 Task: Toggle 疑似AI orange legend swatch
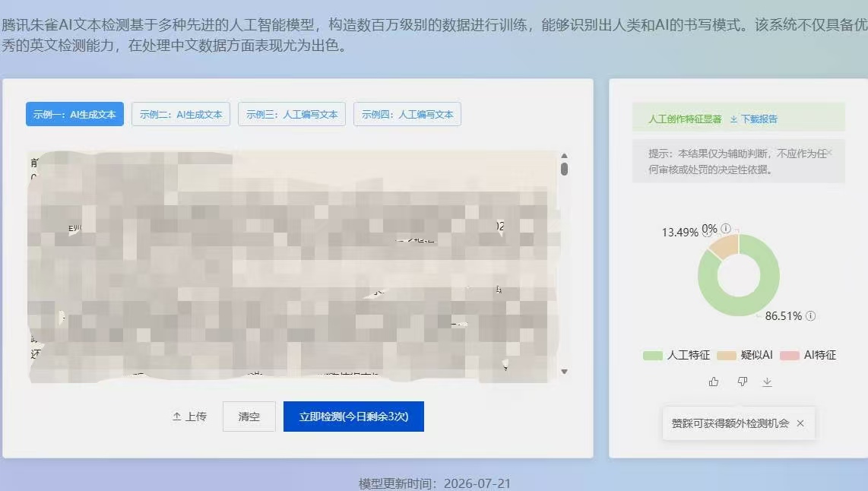(727, 356)
